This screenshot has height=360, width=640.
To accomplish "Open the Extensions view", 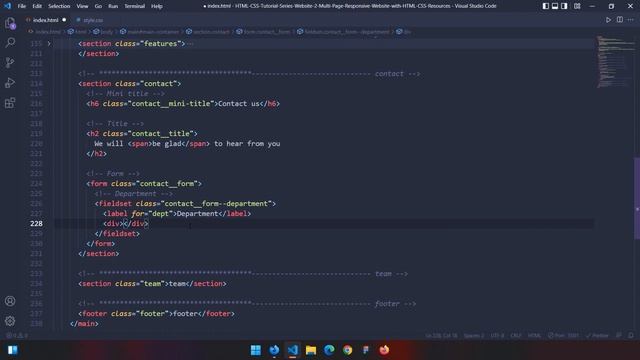I will click(x=10, y=102).
